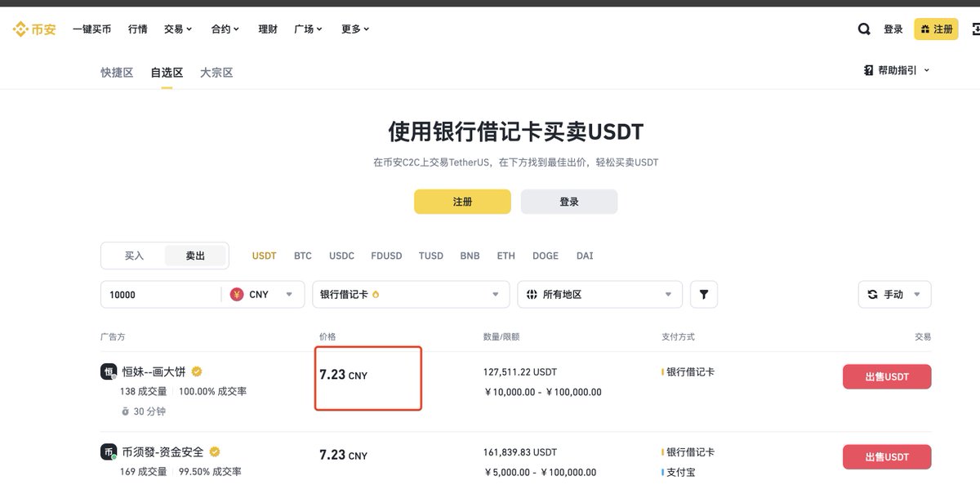Select the ETH coin tab
Viewport: 980px width, 485px height.
point(506,256)
